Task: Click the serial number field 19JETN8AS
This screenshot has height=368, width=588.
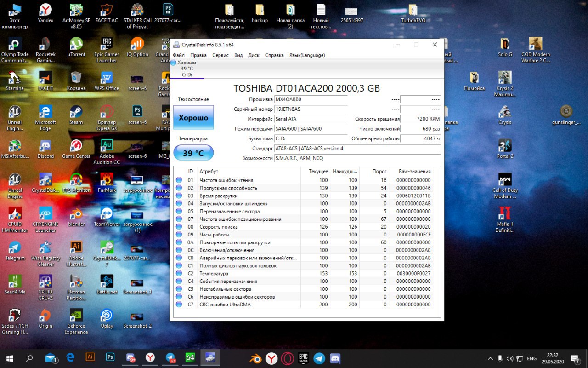Action: pyautogui.click(x=311, y=109)
